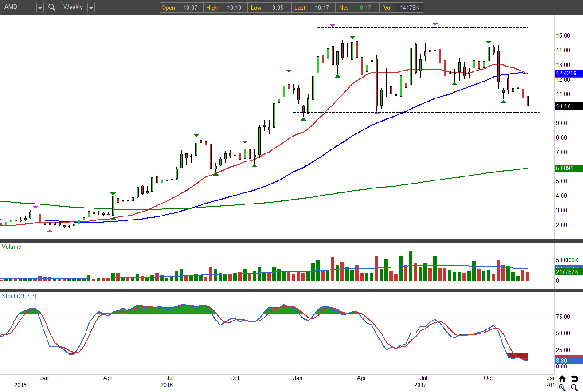Select the Stoch(21,3,3) indicator label

tap(19, 295)
